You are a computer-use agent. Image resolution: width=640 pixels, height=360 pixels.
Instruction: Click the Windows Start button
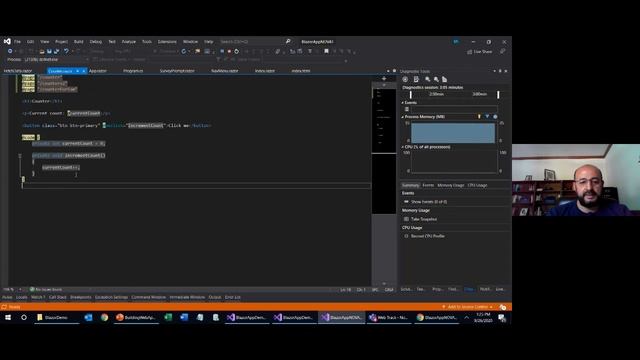[x=8, y=318]
